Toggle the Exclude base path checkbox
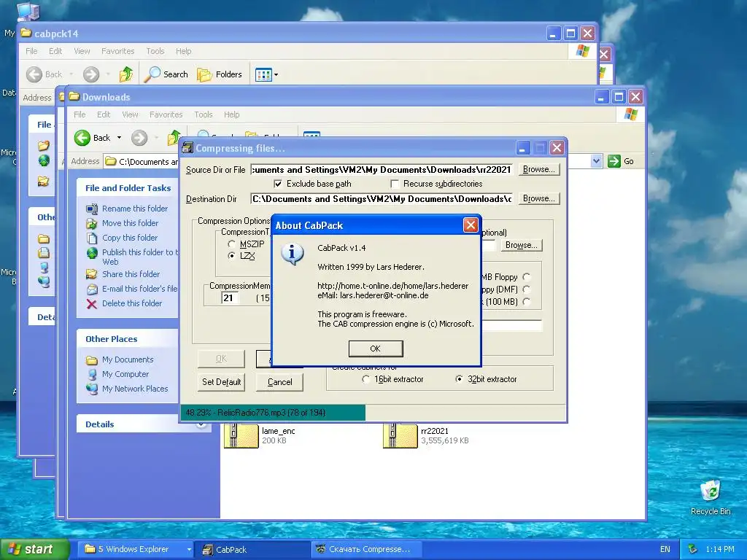 pos(278,184)
